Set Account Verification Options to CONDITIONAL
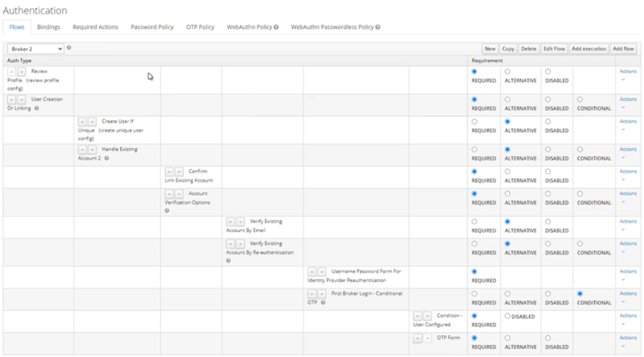 (580, 193)
